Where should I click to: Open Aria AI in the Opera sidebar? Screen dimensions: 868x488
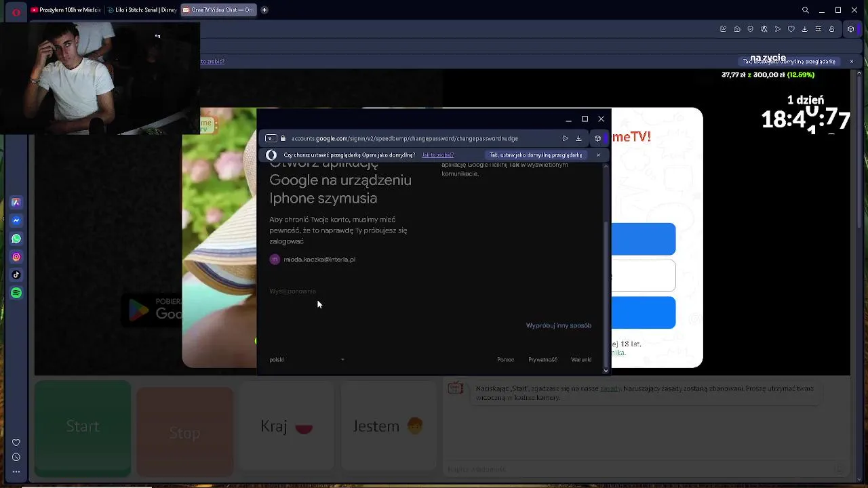click(x=16, y=202)
